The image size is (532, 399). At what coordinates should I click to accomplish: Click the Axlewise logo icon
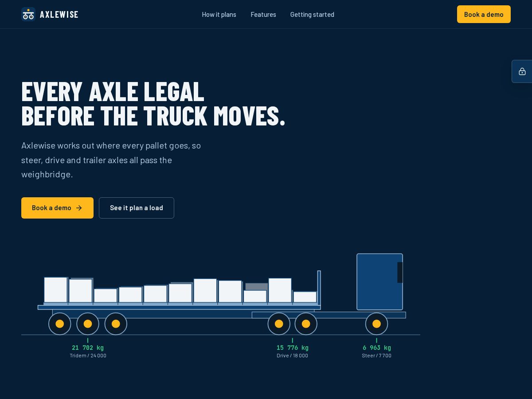pos(28,14)
